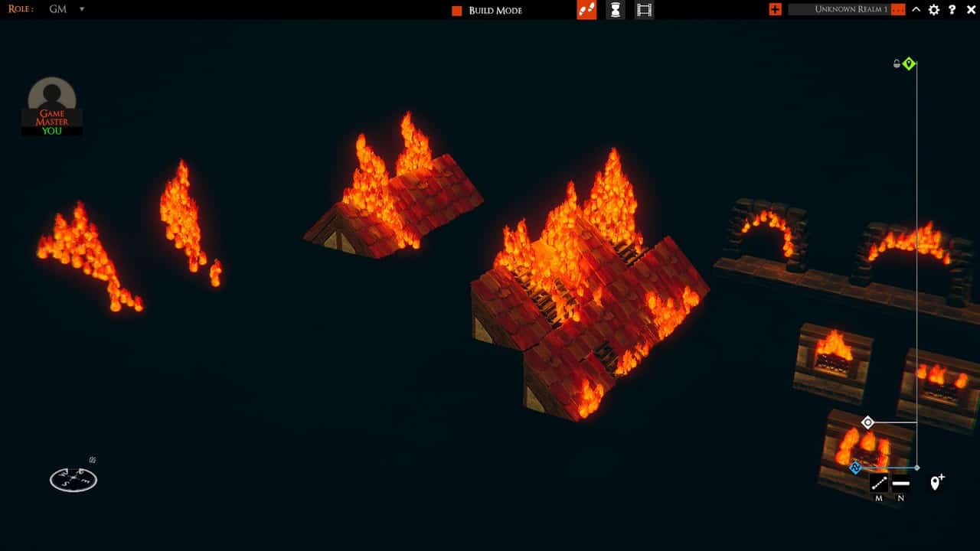Collapse the top bar with the chevron
Image resolution: width=980 pixels, height=551 pixels.
click(x=916, y=10)
